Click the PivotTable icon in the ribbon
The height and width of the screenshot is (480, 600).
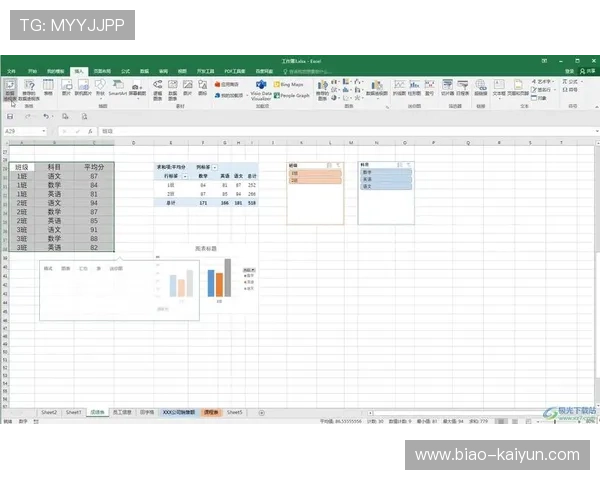click(9, 88)
